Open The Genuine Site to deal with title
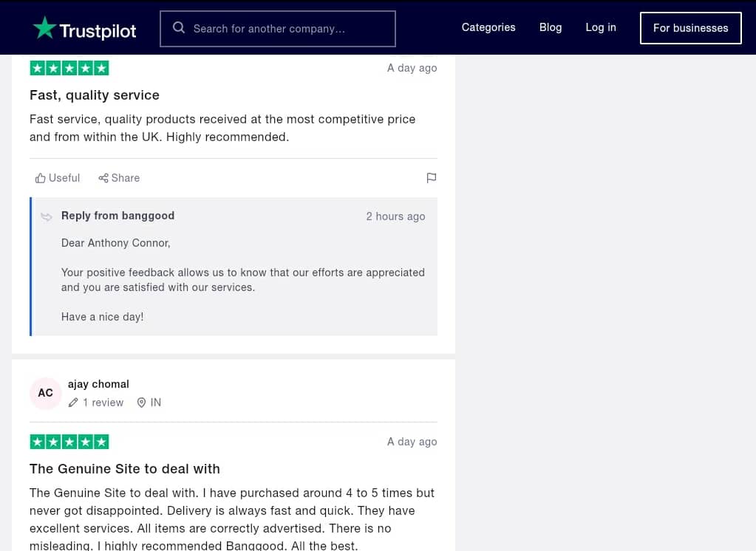756x551 pixels. point(125,468)
